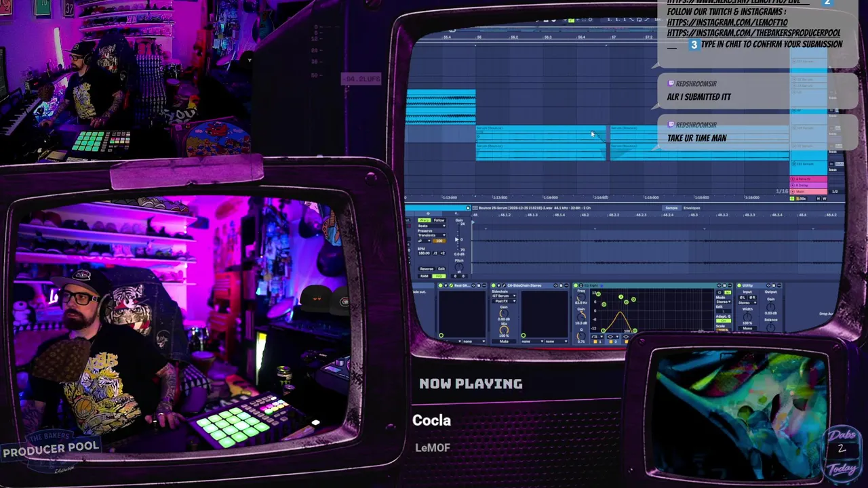Click the visualizer thumbnail in small TV
Image resolution: width=868 pixels, height=488 pixels.
(x=741, y=414)
